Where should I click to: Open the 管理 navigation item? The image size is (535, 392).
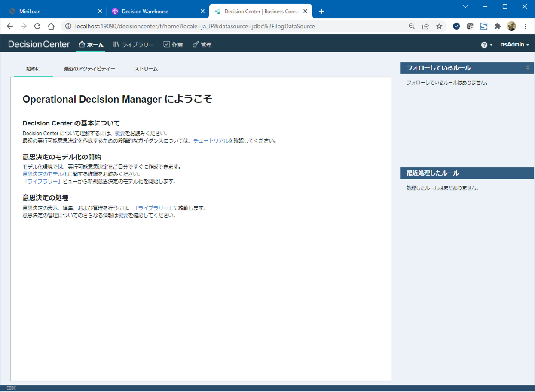pyautogui.click(x=202, y=44)
